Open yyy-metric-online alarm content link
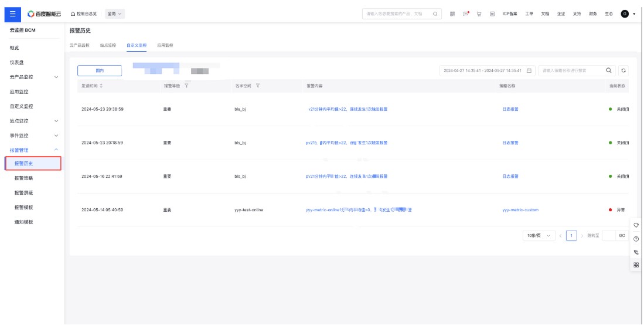This screenshot has width=644, height=325. click(359, 210)
